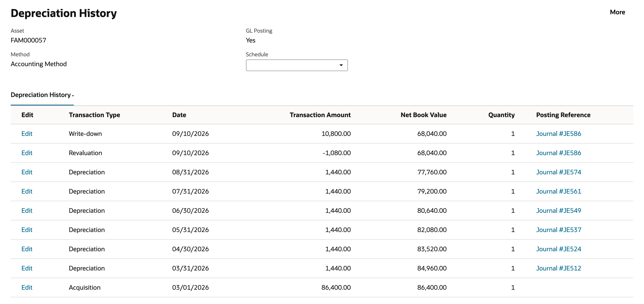Click the Posting Reference column header
Screen dimensions: 644x304
click(563, 115)
